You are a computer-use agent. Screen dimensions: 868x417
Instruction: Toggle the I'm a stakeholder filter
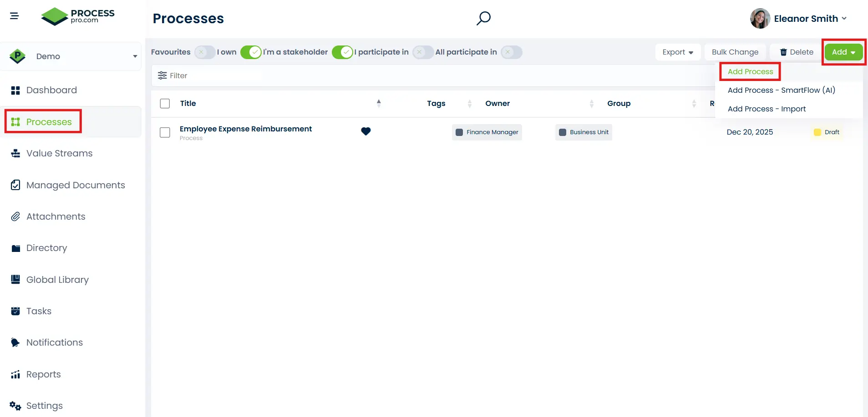coord(251,52)
